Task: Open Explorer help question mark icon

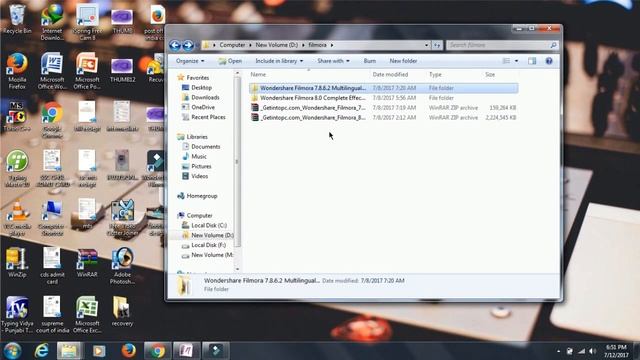Action: pyautogui.click(x=549, y=61)
